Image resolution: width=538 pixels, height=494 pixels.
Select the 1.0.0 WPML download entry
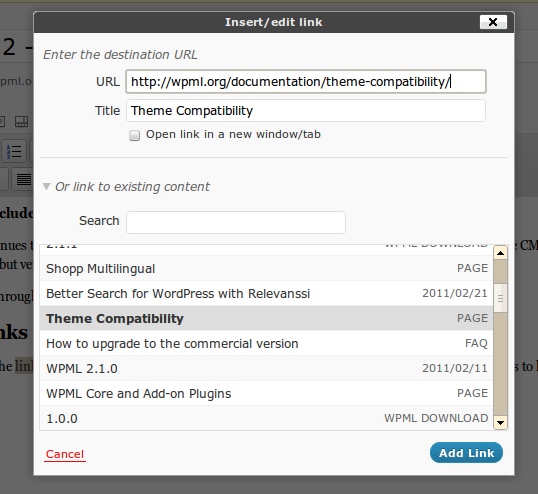click(x=266, y=418)
